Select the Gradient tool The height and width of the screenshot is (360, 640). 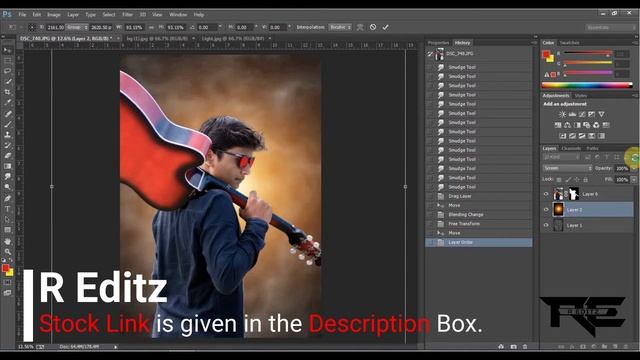(x=7, y=166)
